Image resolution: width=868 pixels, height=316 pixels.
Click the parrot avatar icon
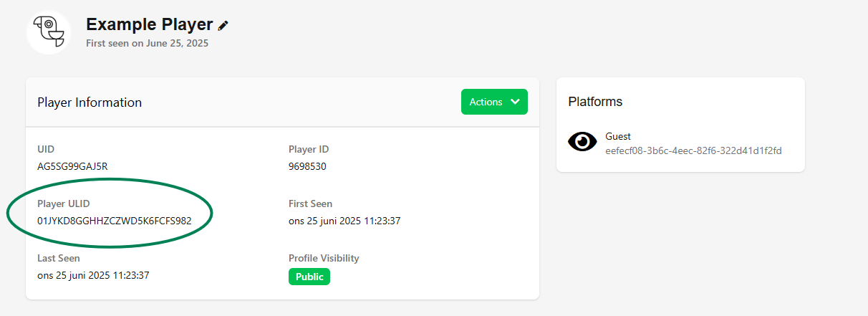point(49,32)
